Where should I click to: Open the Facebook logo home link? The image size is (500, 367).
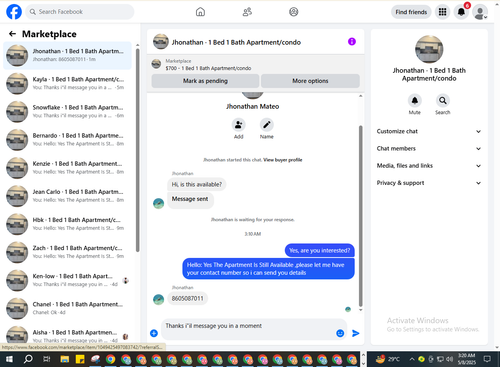click(x=14, y=12)
